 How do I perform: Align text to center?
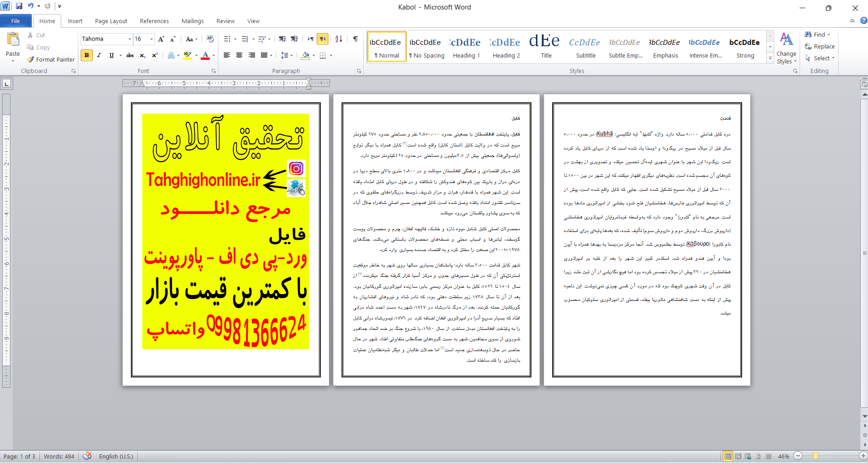coord(239,55)
